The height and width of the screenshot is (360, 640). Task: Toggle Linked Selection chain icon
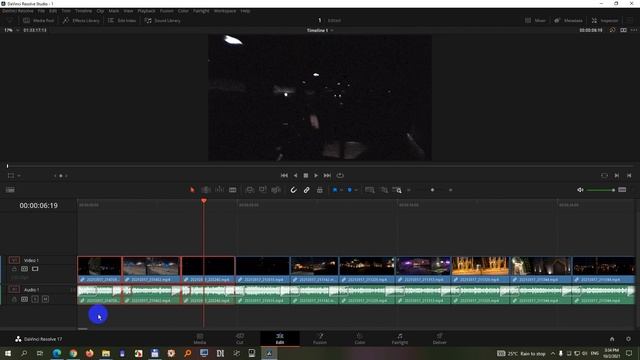307,190
